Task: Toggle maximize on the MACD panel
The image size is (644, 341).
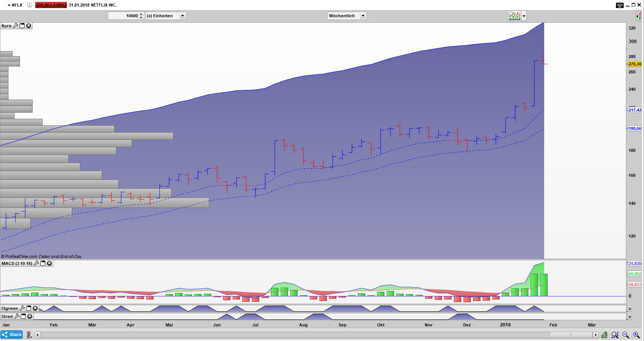Action: [x=43, y=263]
